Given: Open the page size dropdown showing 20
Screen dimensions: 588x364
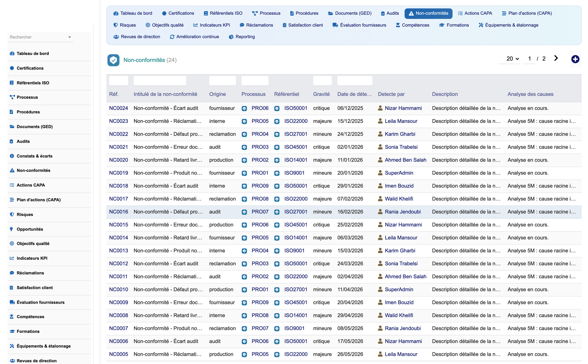Looking at the screenshot, I should (x=512, y=59).
